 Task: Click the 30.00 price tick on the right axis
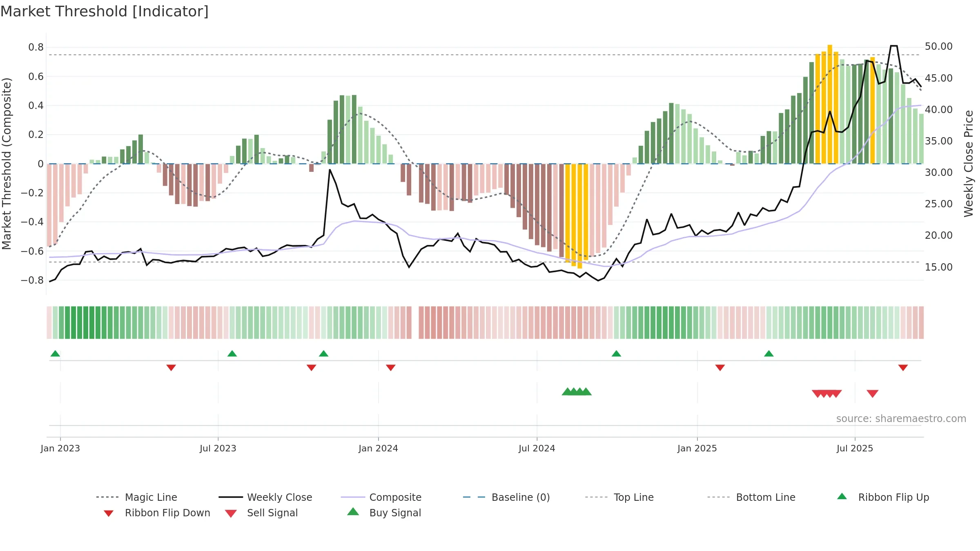(939, 173)
